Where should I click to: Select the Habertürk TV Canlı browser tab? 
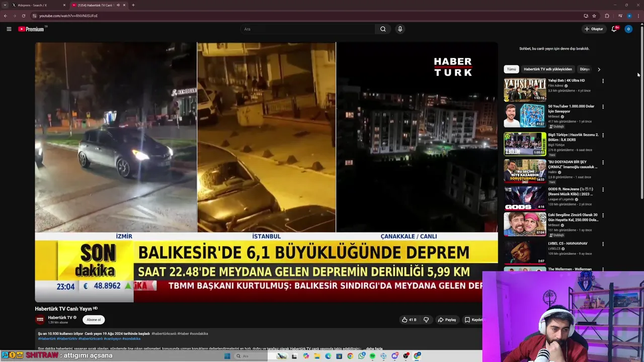pyautogui.click(x=98, y=5)
